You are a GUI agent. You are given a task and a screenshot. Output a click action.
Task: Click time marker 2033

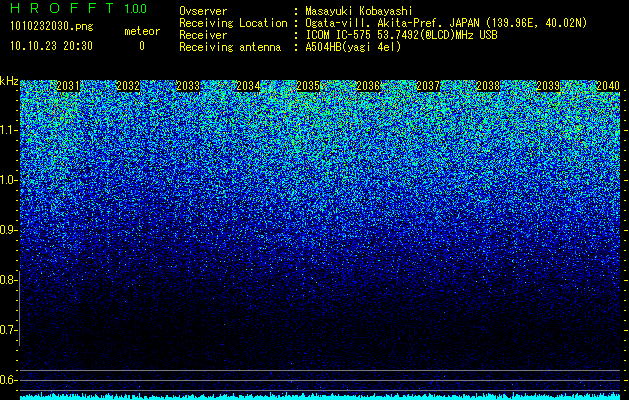(188, 86)
